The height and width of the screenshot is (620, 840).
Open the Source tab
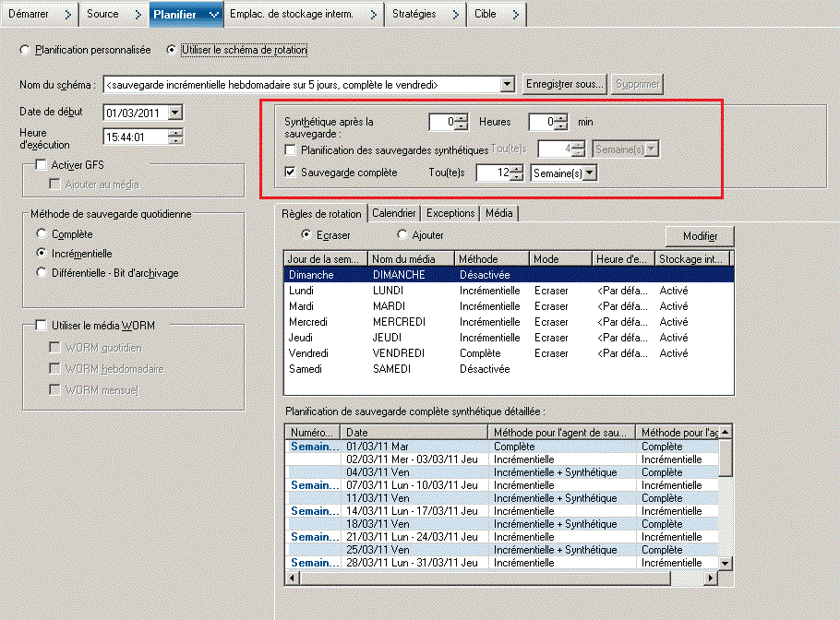pos(102,14)
